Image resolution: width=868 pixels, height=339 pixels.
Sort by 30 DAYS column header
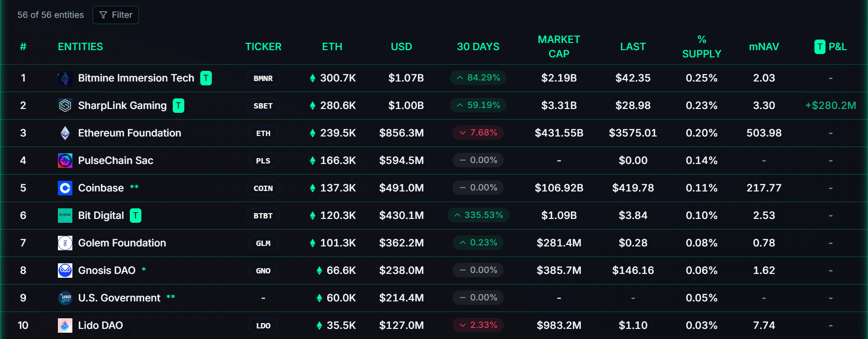point(478,47)
